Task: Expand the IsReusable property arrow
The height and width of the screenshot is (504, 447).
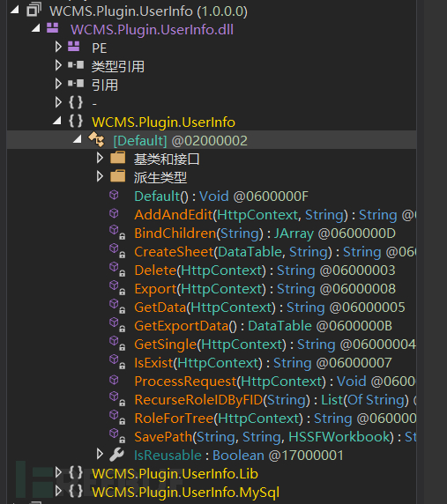Action: coord(100,454)
